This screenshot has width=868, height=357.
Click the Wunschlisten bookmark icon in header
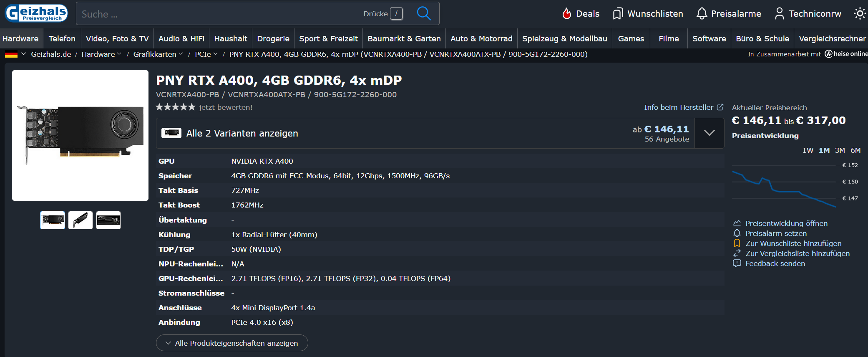618,14
